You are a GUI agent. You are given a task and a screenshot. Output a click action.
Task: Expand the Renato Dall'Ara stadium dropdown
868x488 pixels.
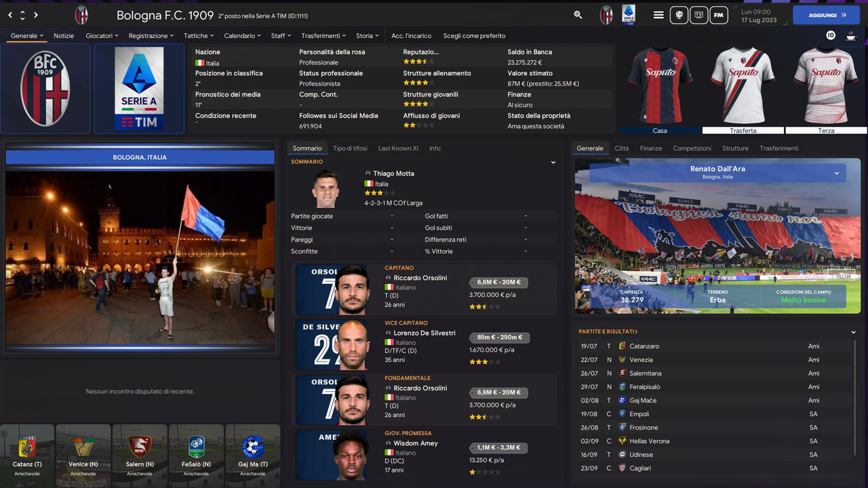pyautogui.click(x=836, y=173)
